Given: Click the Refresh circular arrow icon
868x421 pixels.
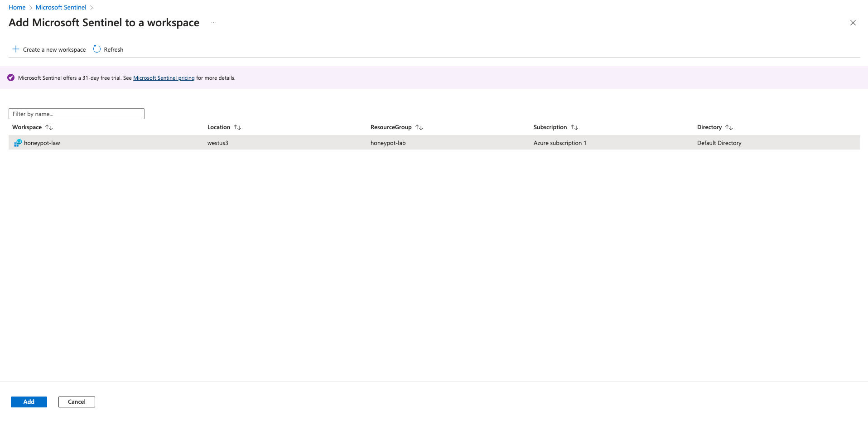Looking at the screenshot, I should (x=97, y=49).
